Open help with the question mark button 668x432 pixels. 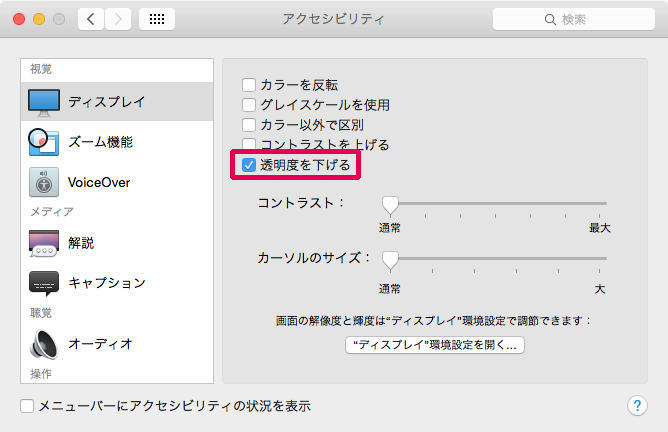pos(637,406)
